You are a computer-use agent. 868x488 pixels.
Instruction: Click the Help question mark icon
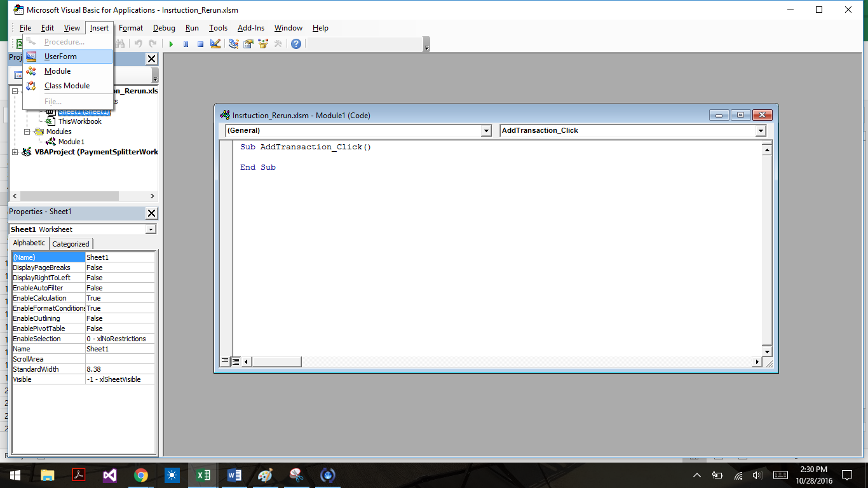(x=296, y=44)
